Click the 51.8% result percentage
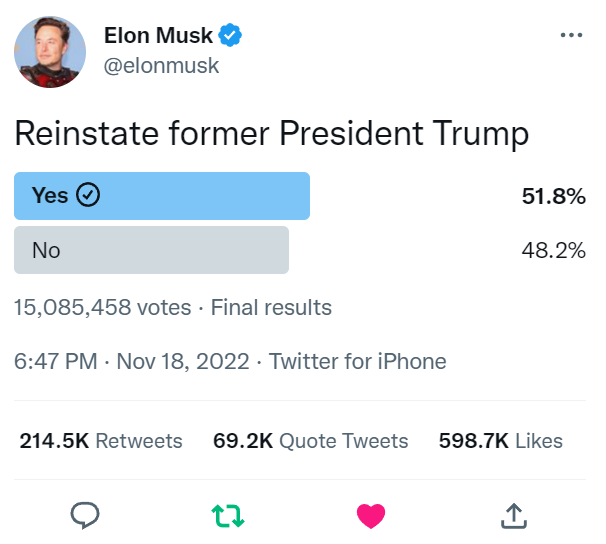Screen dimensions: 606x544 [553, 196]
